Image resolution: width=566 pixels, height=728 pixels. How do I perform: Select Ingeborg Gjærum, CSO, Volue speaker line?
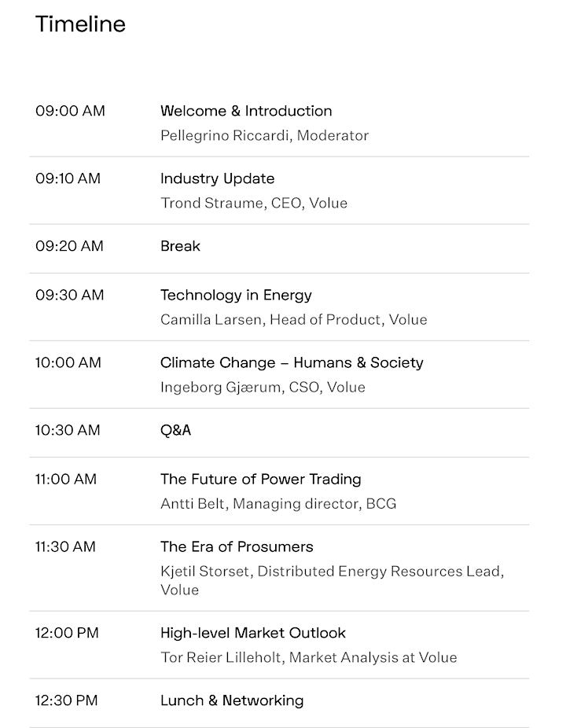[x=263, y=387]
